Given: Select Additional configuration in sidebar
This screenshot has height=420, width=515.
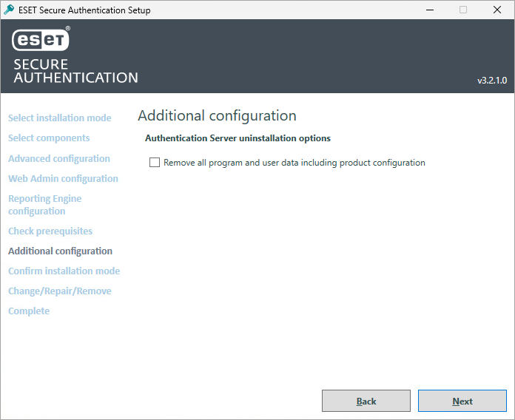Looking at the screenshot, I should tap(61, 251).
